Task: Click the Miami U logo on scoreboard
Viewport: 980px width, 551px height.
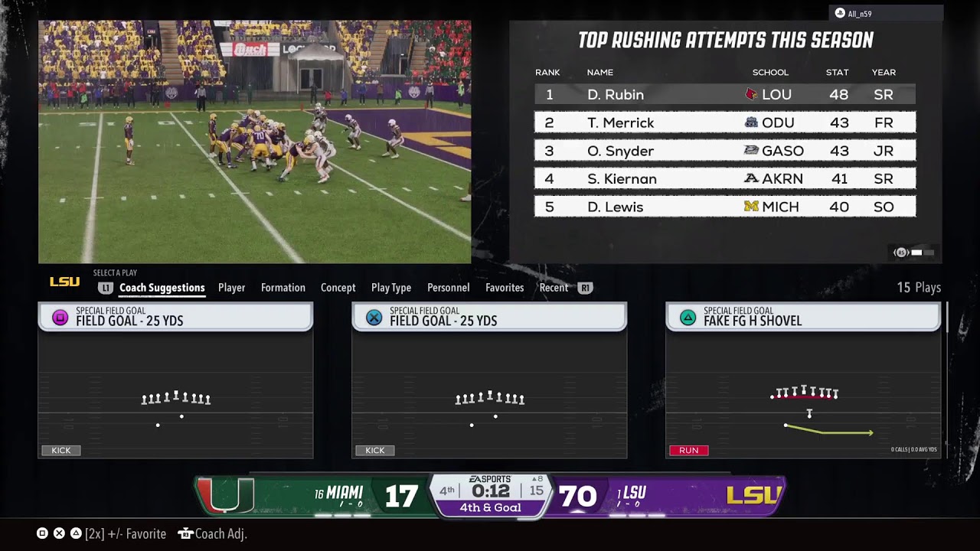Action: [x=225, y=496]
